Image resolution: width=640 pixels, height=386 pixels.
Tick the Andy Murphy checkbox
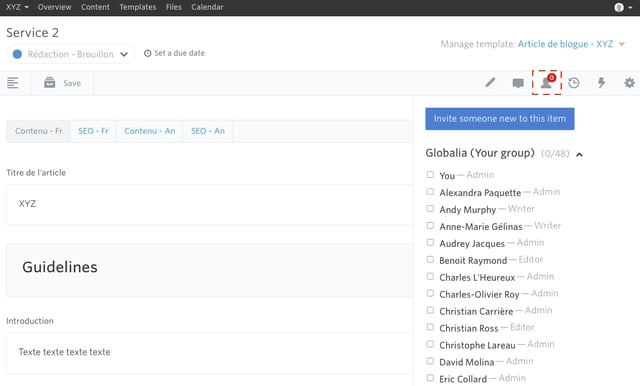click(x=430, y=209)
